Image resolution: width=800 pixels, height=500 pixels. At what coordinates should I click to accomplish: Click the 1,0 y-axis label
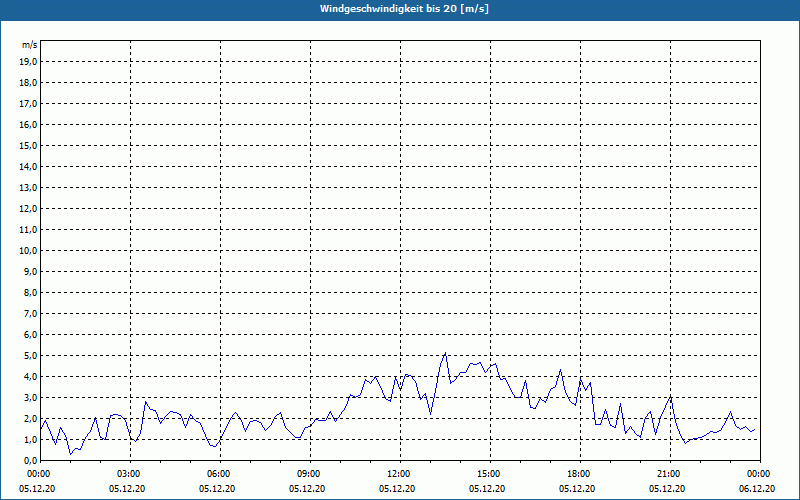click(x=30, y=439)
